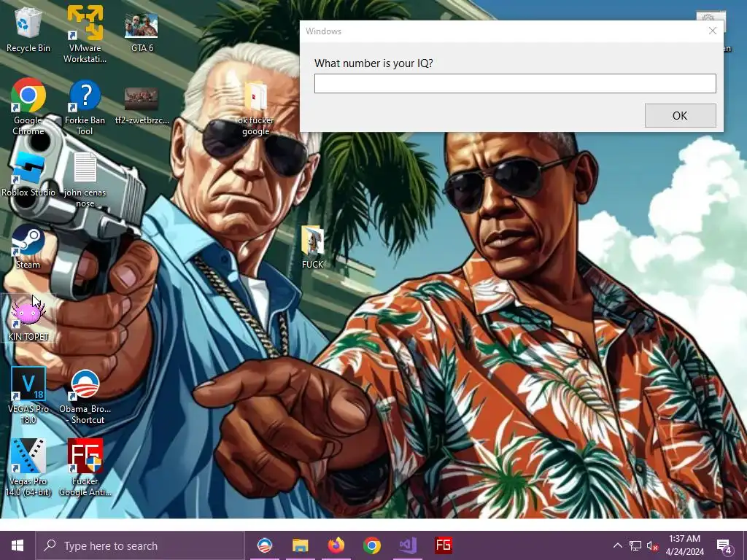The width and height of the screenshot is (747, 560).
Task: Open the notification center icon
Action: (x=724, y=545)
